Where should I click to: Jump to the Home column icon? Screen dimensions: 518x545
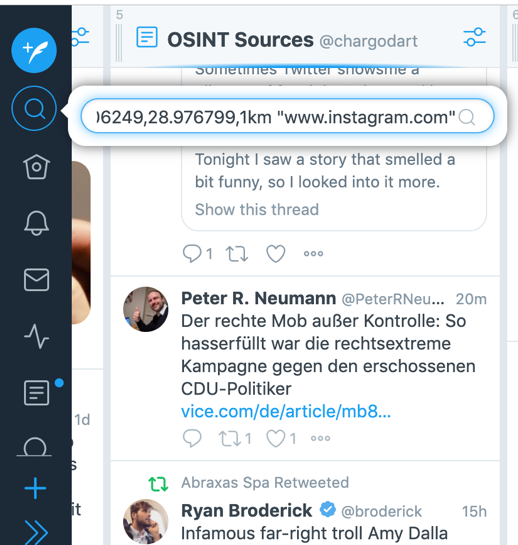[36, 166]
